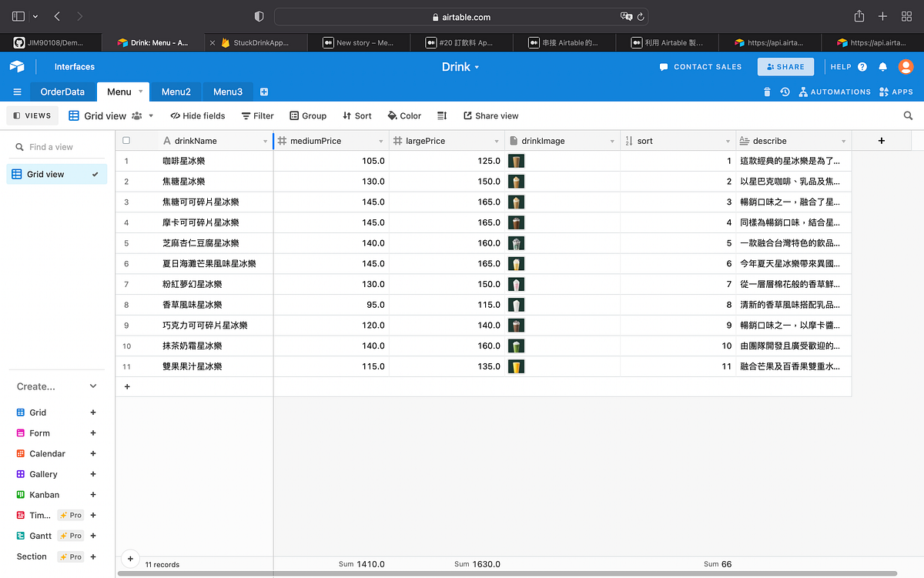Screen dimensions: 924x578
Task: Open the Sort options
Action: [357, 115]
